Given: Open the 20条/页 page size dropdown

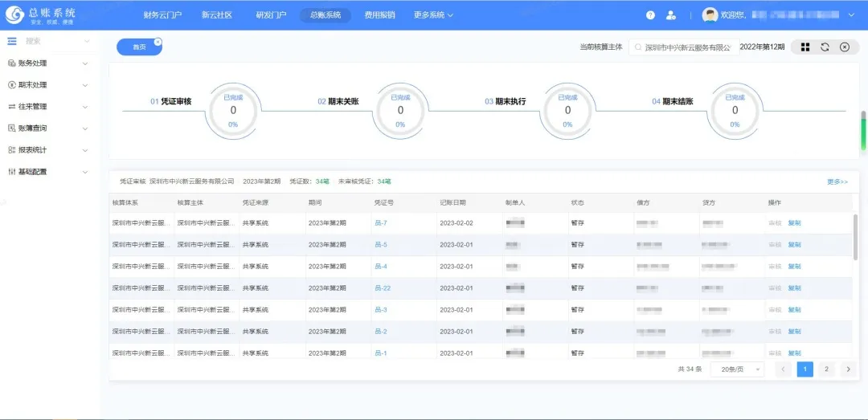Looking at the screenshot, I should pyautogui.click(x=737, y=369).
